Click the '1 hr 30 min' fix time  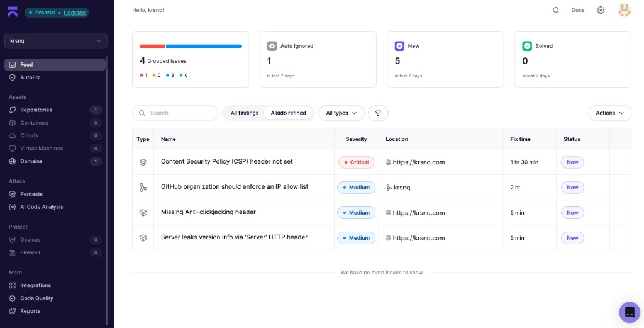524,162
